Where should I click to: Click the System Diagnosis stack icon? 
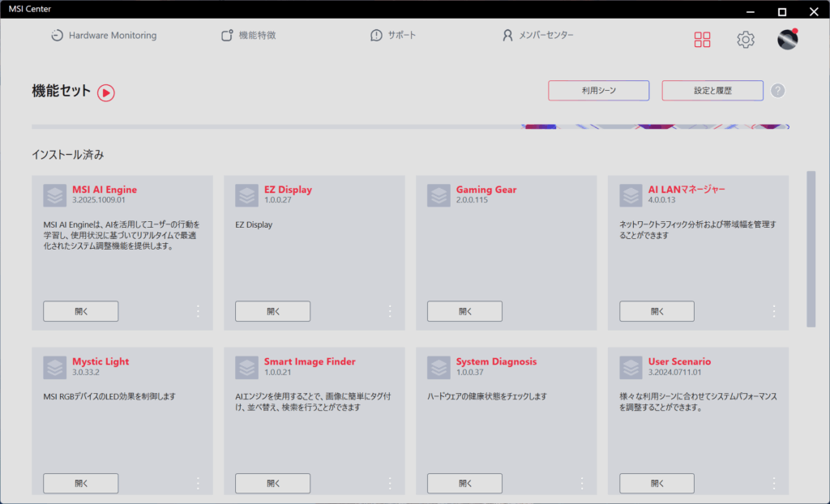[439, 367]
